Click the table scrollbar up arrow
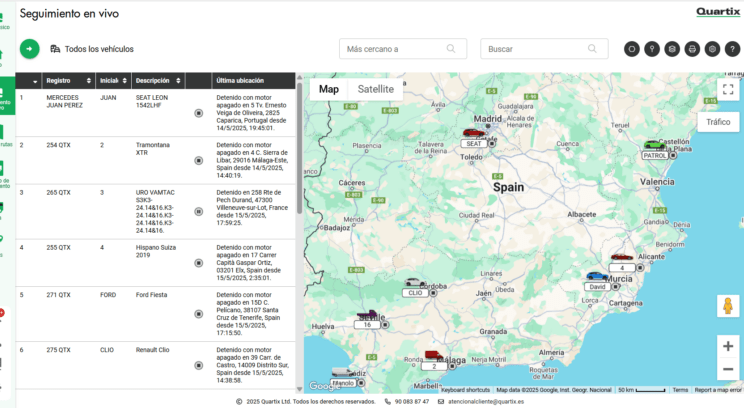This screenshot has height=408, width=744. [299, 77]
